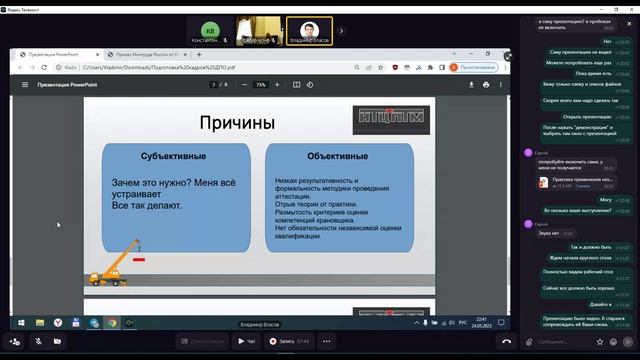Toggle microphone mute in Telemost
This screenshot has width=640, height=360.
pyautogui.click(x=38, y=341)
